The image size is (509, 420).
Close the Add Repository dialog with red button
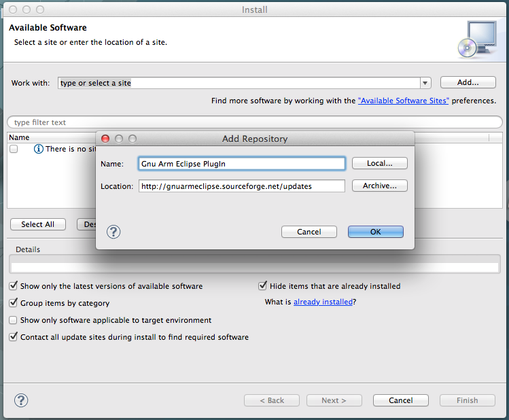coord(105,139)
